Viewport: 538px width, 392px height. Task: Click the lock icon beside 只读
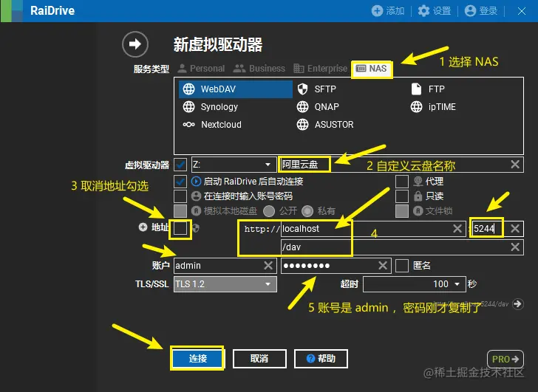(418, 196)
